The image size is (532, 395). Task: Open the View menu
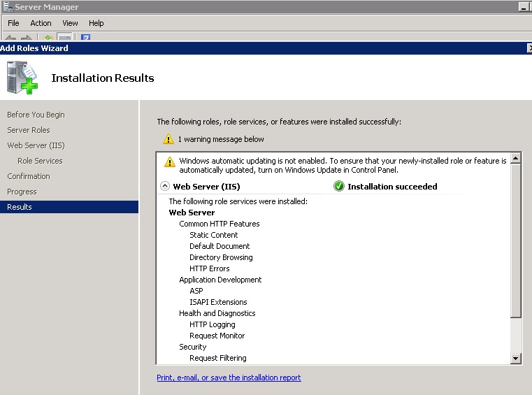click(70, 23)
